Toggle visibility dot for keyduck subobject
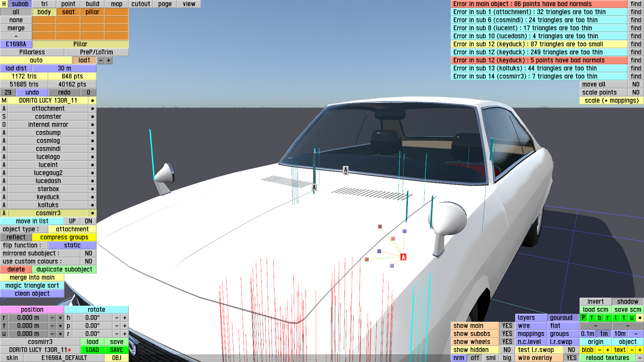644x362 pixels. (x=92, y=197)
